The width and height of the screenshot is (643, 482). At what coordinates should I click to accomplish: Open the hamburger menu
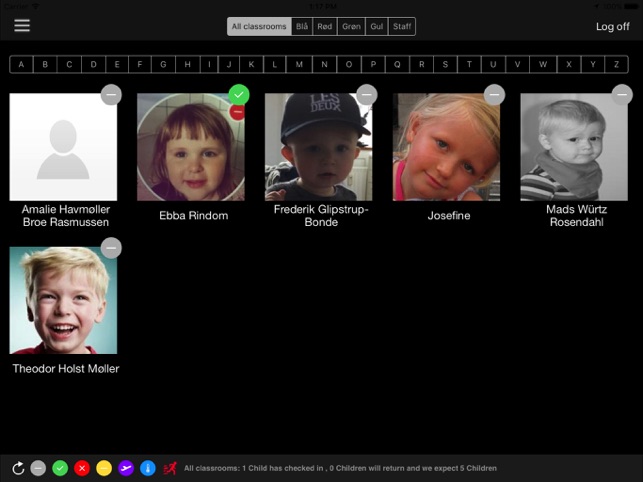[22, 26]
